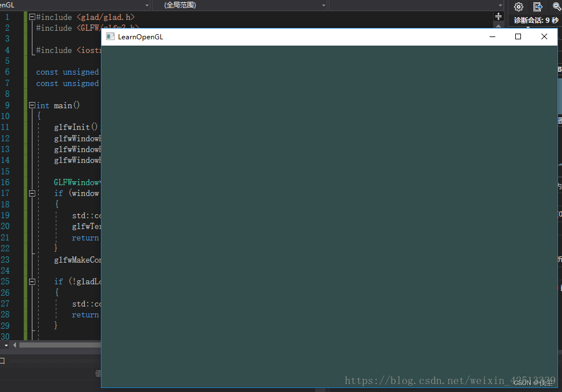This screenshot has width=562, height=392.
Task: Click the return keyword on line 28
Action: [85, 315]
